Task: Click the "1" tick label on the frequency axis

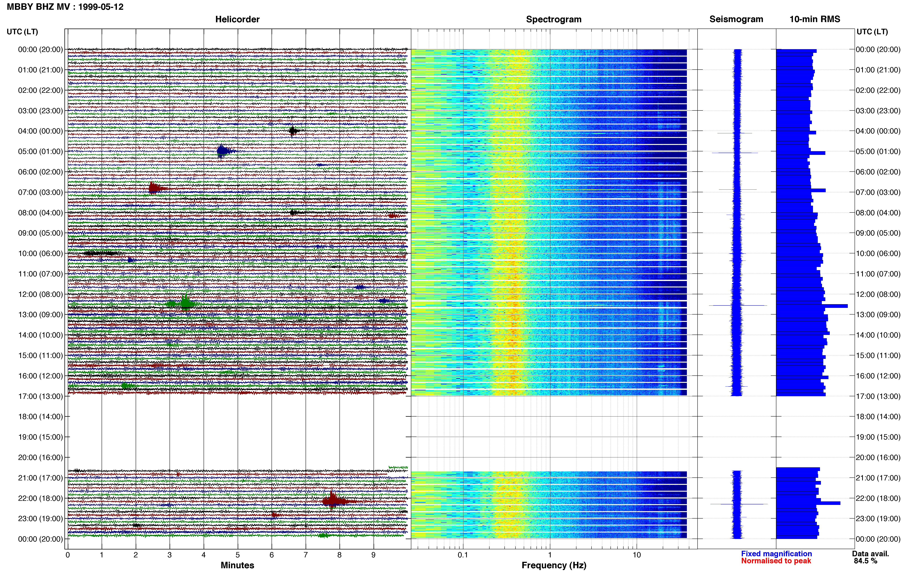Action: point(550,555)
